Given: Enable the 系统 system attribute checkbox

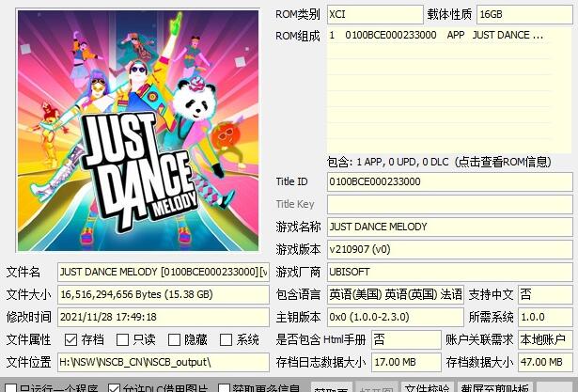Looking at the screenshot, I should (226, 339).
